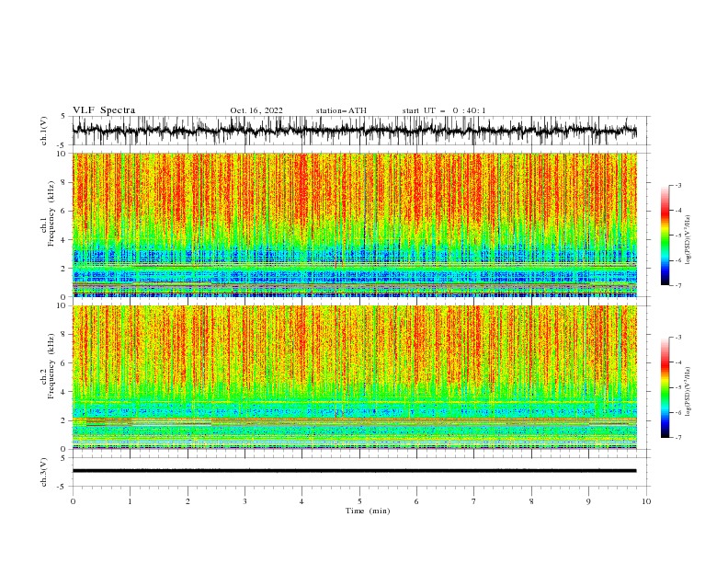This screenshot has width=728, height=563.
Task: Click the "6" kHz tick on ch.1 frequency axis
Action: click(x=63, y=211)
